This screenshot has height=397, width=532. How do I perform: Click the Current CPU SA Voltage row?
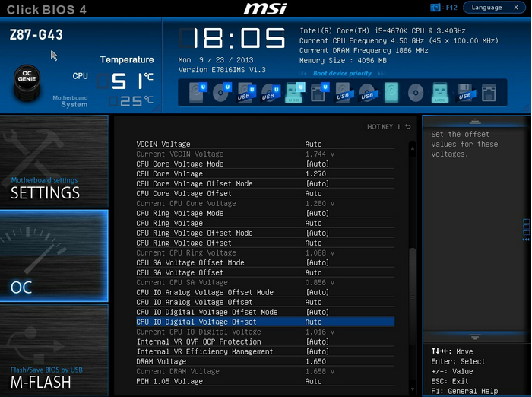pos(265,282)
